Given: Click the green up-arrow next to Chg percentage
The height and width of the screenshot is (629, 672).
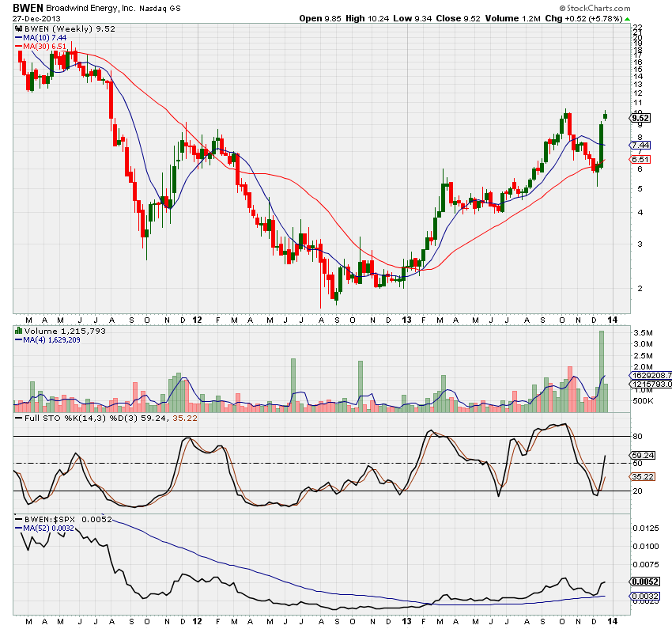Looking at the screenshot, I should point(627,18).
